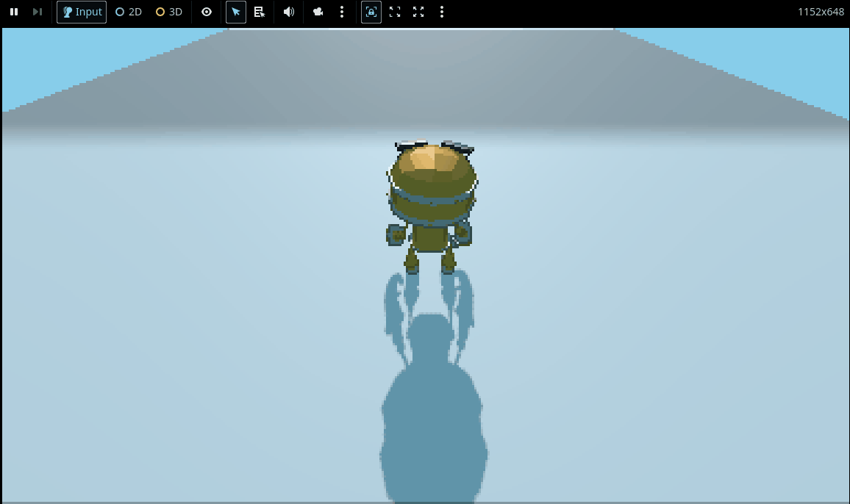The image size is (850, 504).
Task: Switch to keep-aspect window sizing
Action: (x=395, y=12)
